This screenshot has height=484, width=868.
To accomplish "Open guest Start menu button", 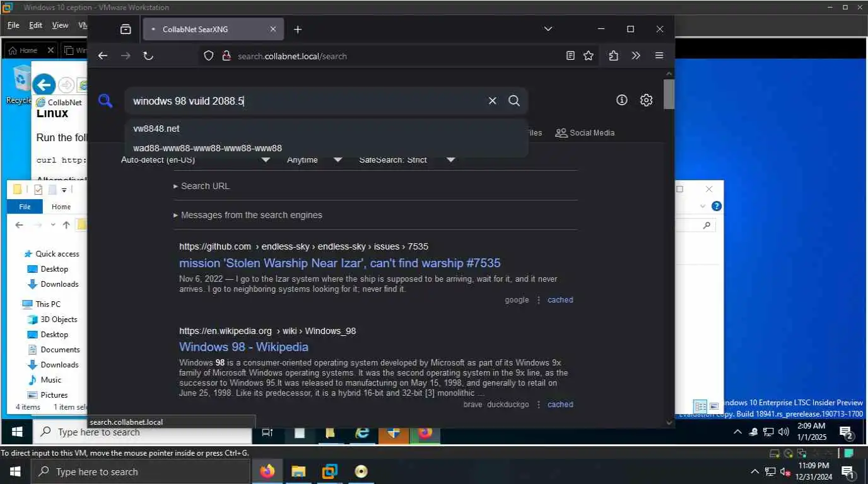I will [x=17, y=432].
